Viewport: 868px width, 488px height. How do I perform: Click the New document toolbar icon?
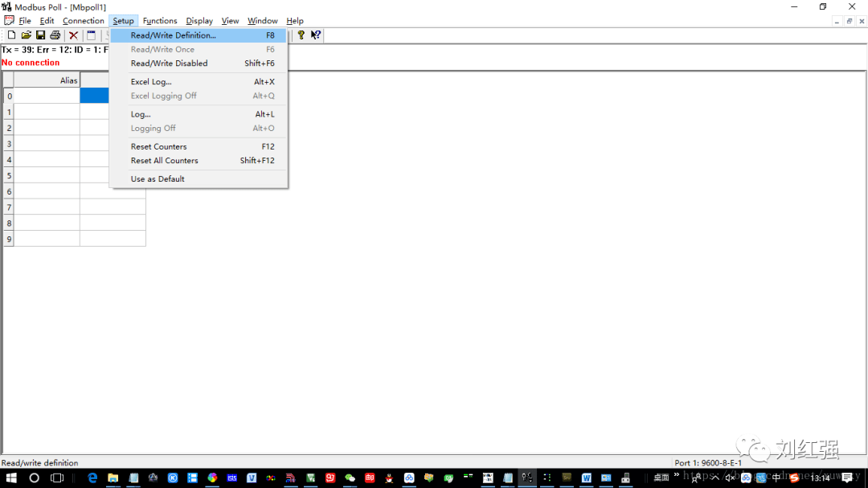(x=12, y=35)
